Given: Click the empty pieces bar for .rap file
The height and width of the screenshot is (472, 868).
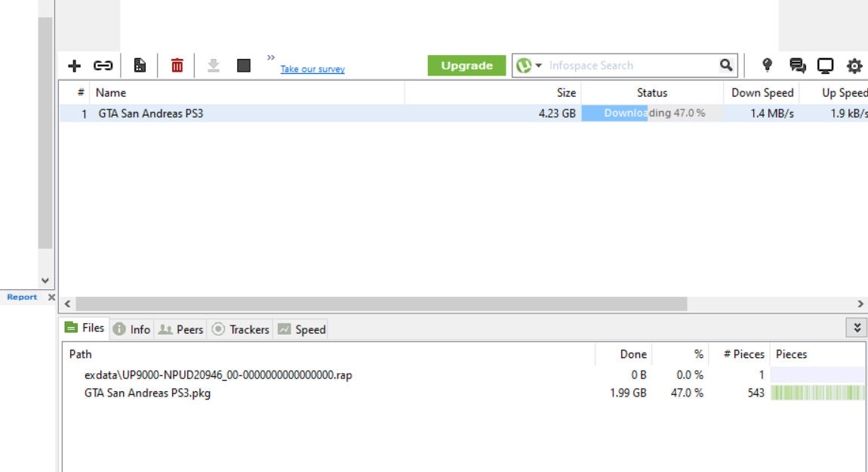Looking at the screenshot, I should pyautogui.click(x=817, y=375).
